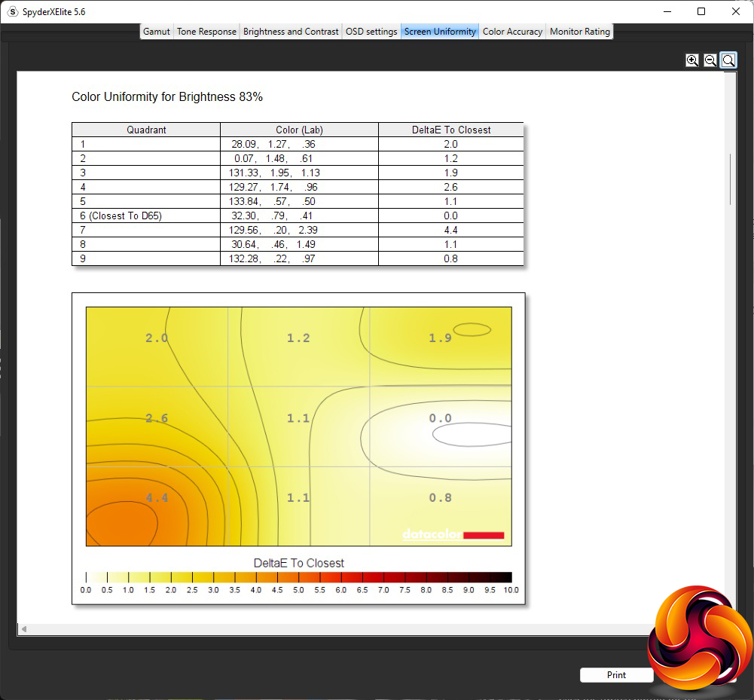Viewport: 754px width, 700px height.
Task: Click the 0.8 label on the uniformity map
Action: click(440, 498)
